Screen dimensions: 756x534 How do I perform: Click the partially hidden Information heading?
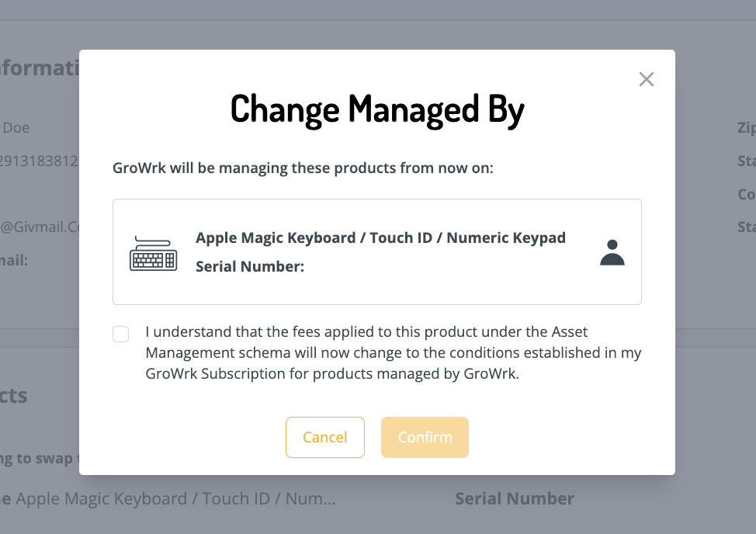tap(39, 68)
